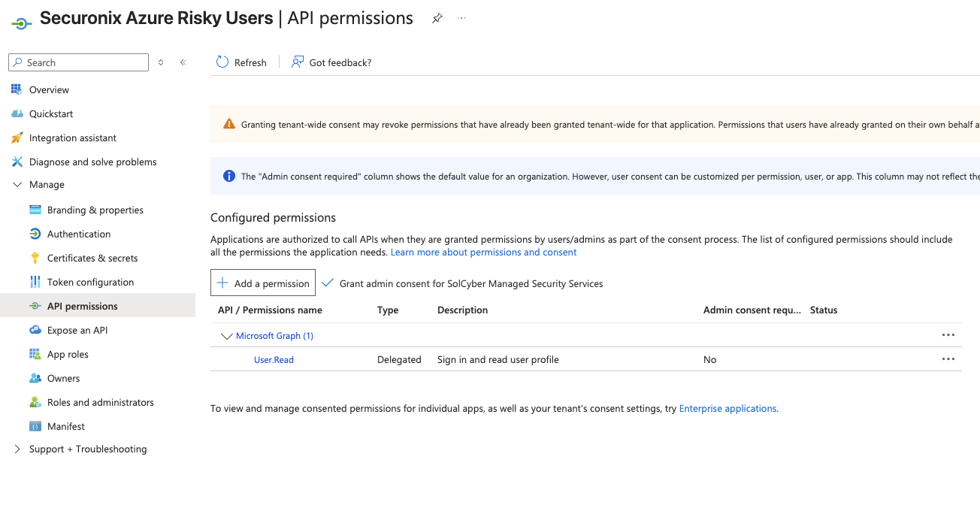The image size is (980, 508).
Task: Collapse the Microsoft Graph permission group
Action: point(226,336)
